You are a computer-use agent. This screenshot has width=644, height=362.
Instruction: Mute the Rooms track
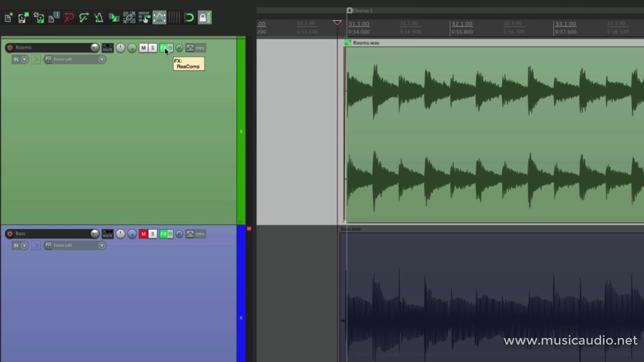(x=143, y=48)
